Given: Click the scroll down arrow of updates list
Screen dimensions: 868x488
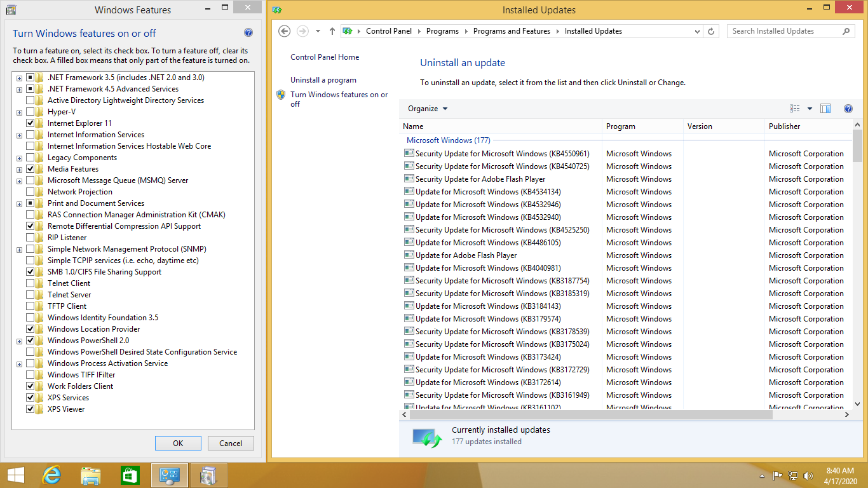Looking at the screenshot, I should [x=857, y=404].
